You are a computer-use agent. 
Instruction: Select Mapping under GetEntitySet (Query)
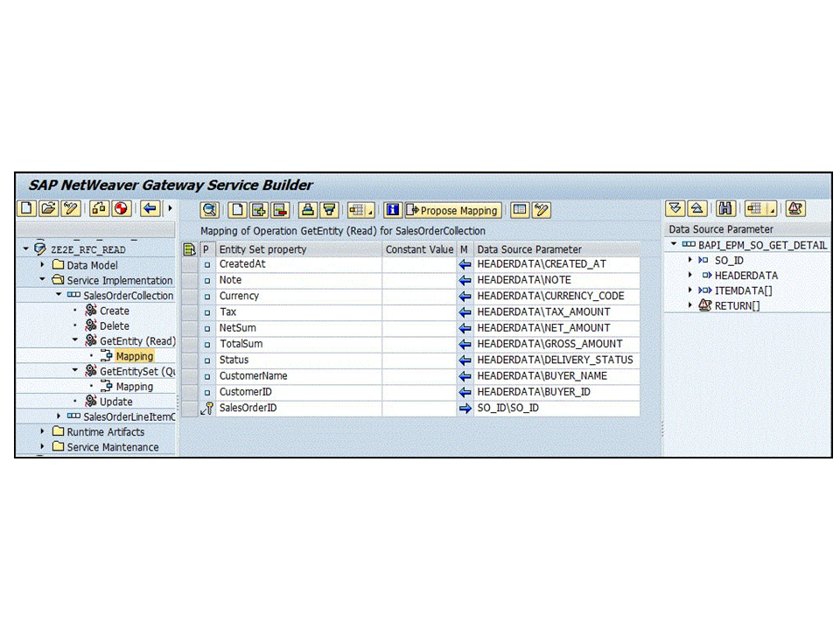[134, 387]
